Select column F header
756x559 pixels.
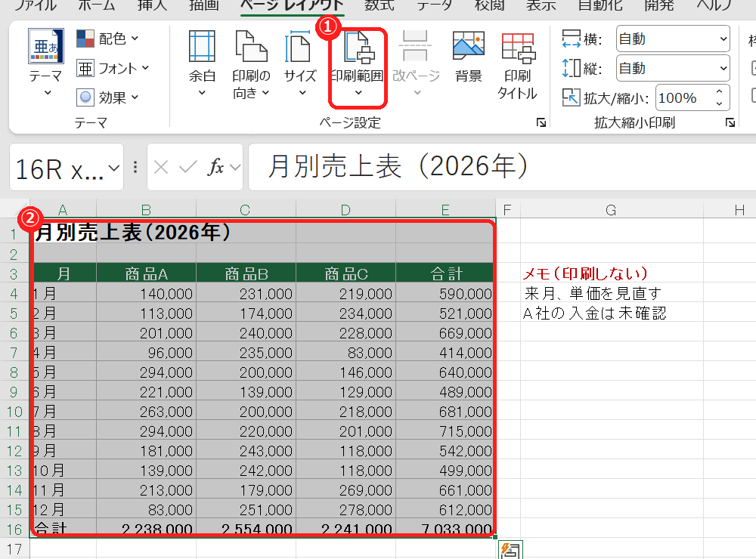pos(508,210)
